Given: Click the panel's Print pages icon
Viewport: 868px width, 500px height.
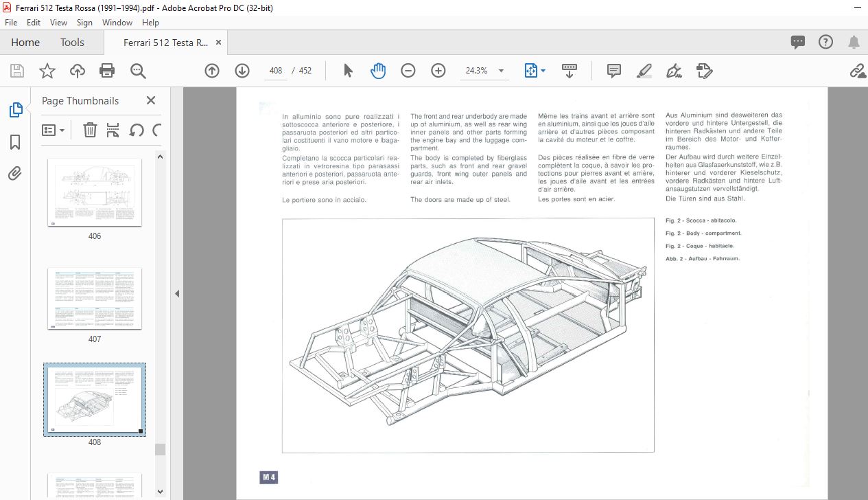Looking at the screenshot, I should tap(113, 130).
